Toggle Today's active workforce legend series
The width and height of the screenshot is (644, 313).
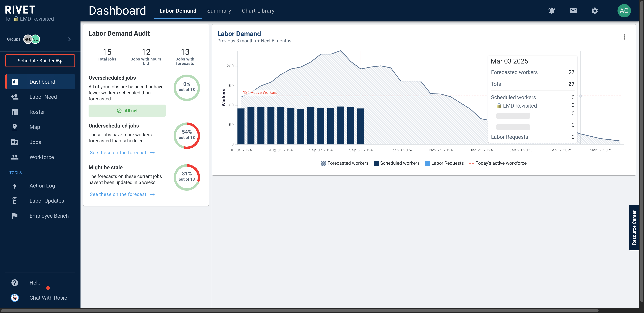pyautogui.click(x=498, y=163)
